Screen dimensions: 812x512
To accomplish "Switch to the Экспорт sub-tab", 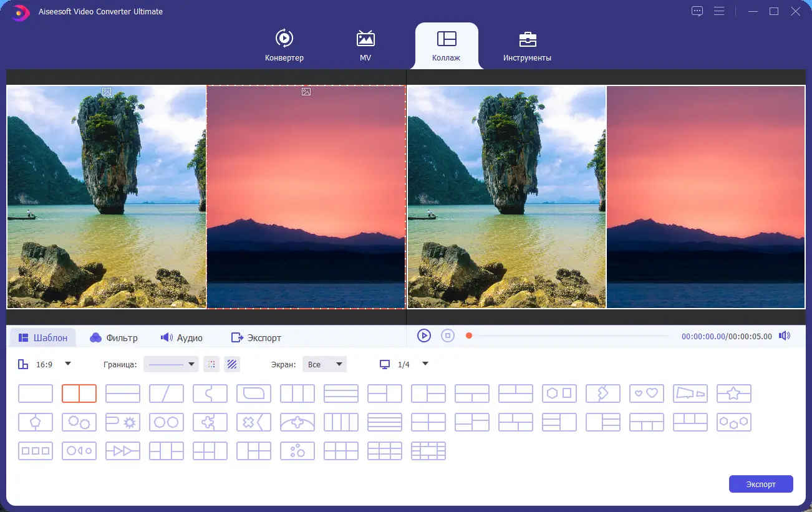I will coord(256,337).
